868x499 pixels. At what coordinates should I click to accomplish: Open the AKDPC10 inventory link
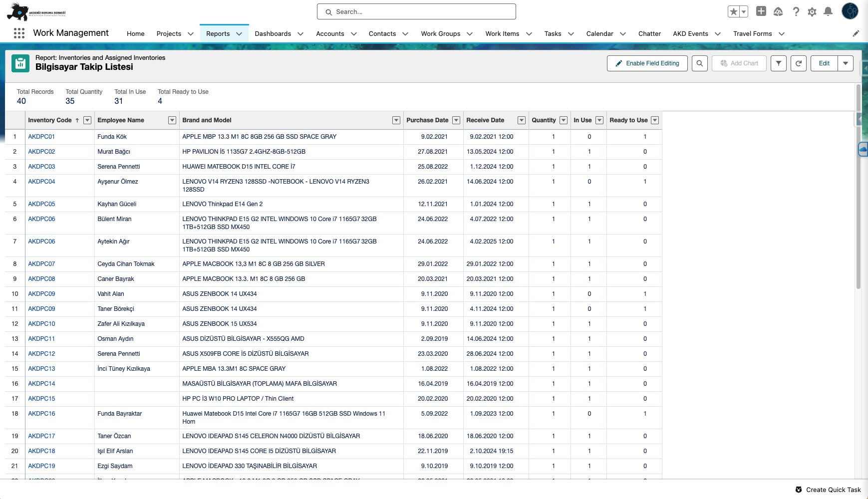click(x=41, y=324)
